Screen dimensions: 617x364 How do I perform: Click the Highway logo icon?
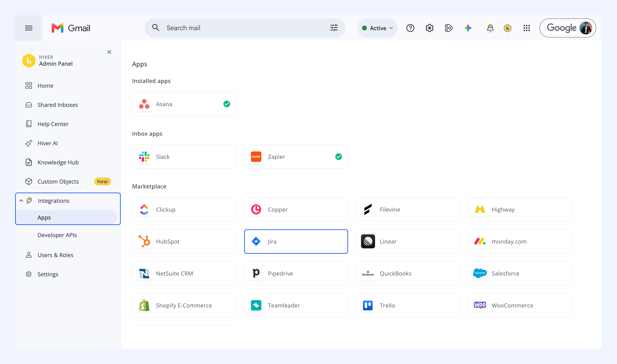(480, 210)
